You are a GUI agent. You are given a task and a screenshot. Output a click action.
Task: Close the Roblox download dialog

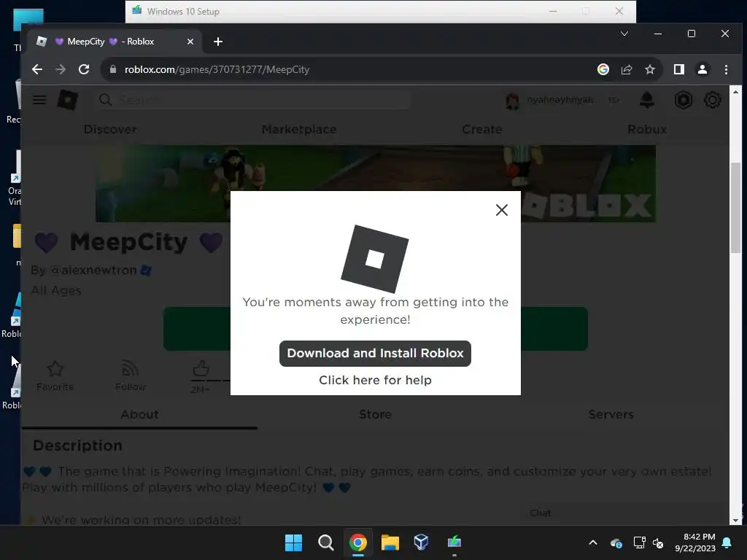pos(502,210)
